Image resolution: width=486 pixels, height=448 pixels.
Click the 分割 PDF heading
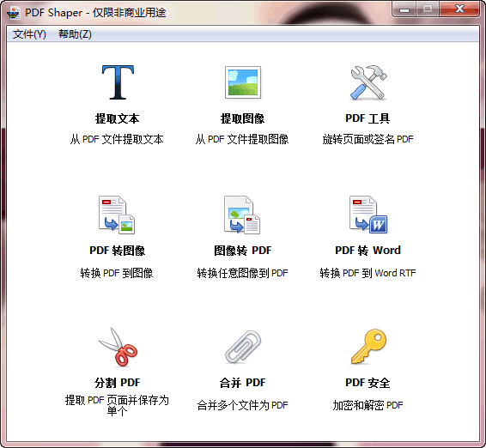[117, 383]
